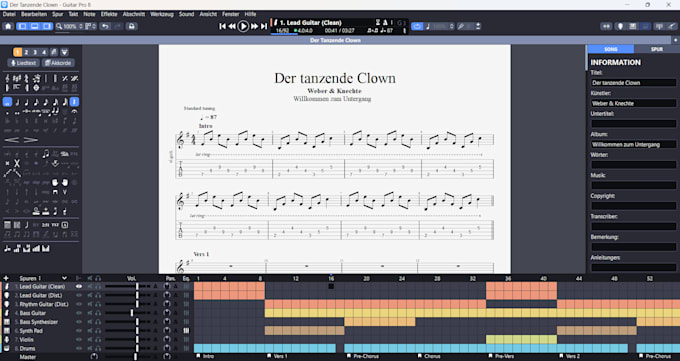Open the Datei menu
This screenshot has height=361, width=680.
click(9, 14)
